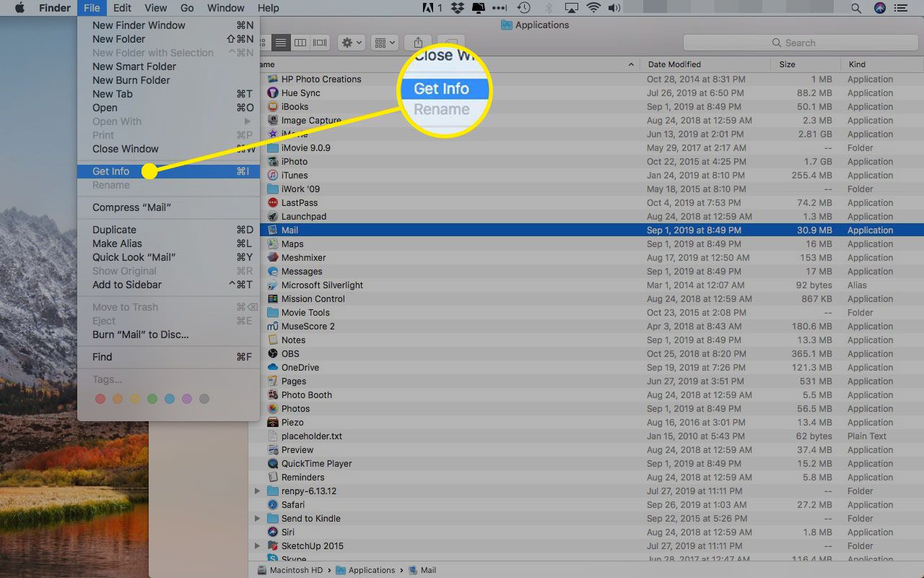Select the Microsoft Silverlight alias row
924x578 pixels.
(586, 285)
